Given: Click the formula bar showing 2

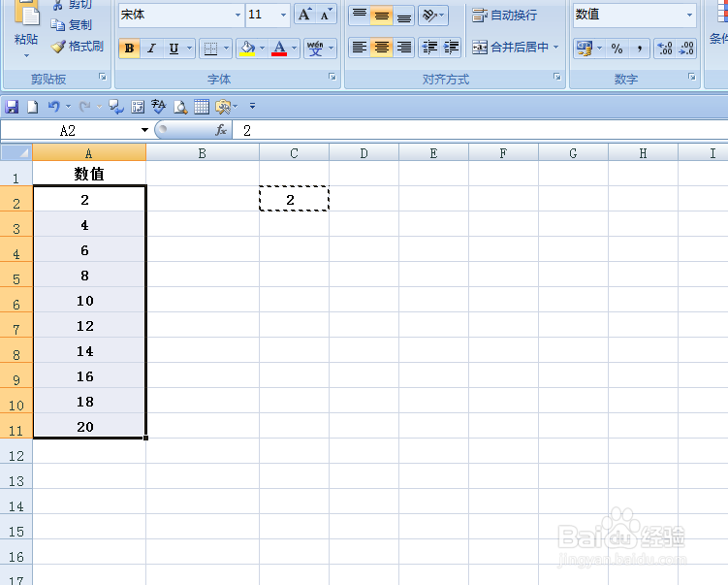Looking at the screenshot, I should pyautogui.click(x=480, y=131).
